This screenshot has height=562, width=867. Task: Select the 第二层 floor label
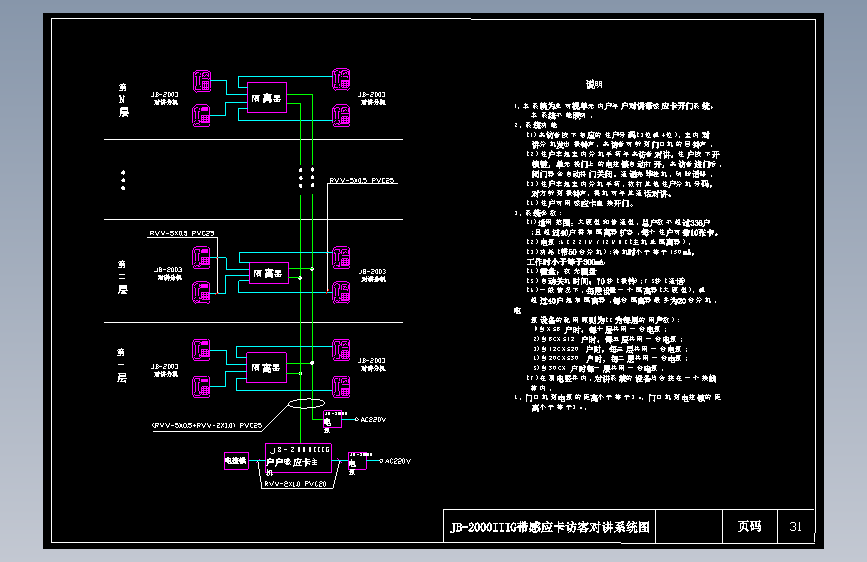[x=122, y=277]
